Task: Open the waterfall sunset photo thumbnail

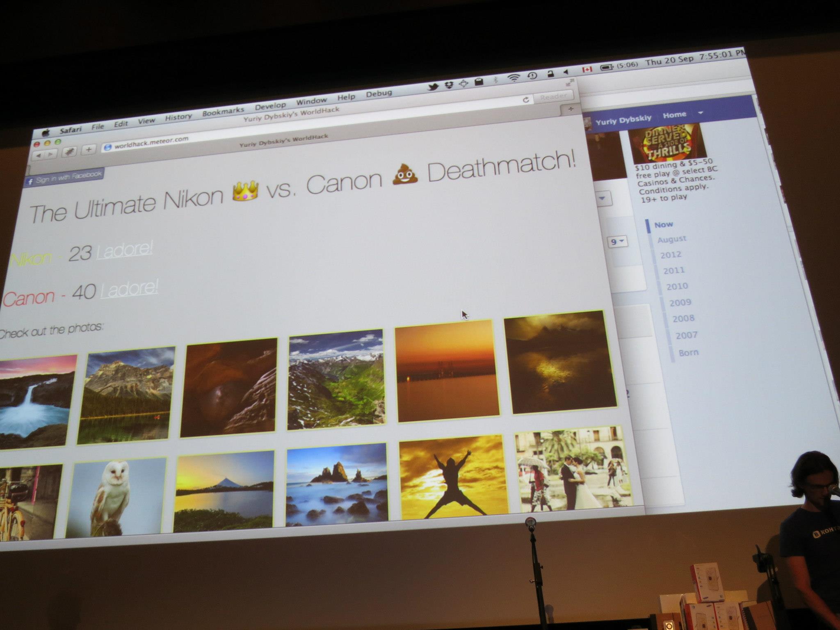Action: point(38,402)
